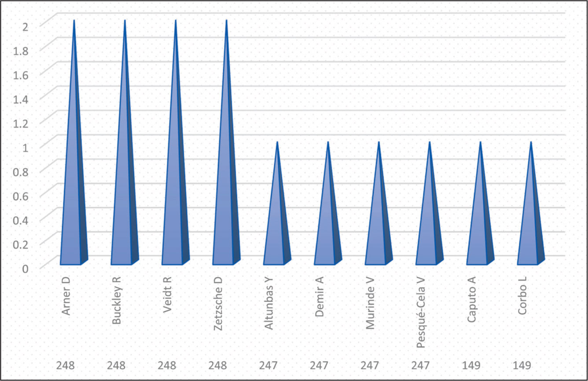Select the '0.6' vertical axis value

22,196
